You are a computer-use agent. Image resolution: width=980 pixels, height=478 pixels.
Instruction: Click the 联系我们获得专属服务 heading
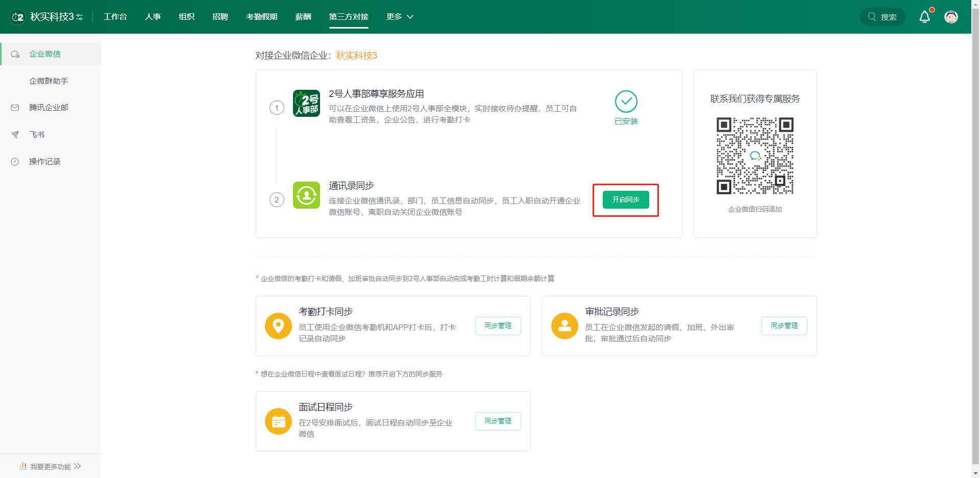pyautogui.click(x=755, y=99)
